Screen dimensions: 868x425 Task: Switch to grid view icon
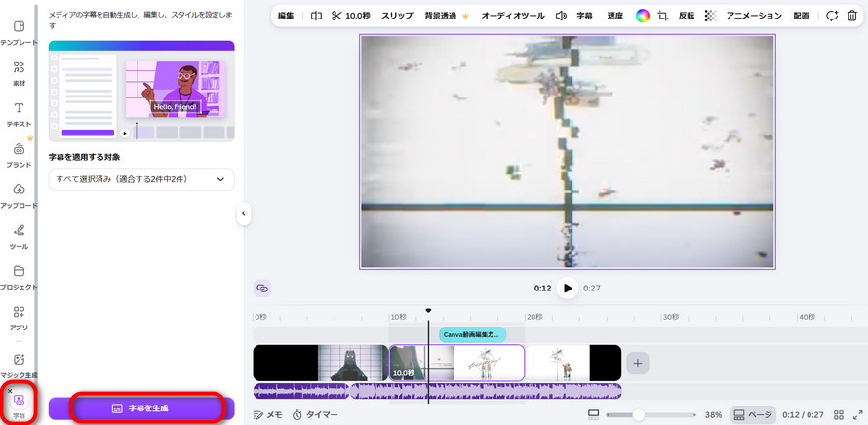click(x=839, y=414)
